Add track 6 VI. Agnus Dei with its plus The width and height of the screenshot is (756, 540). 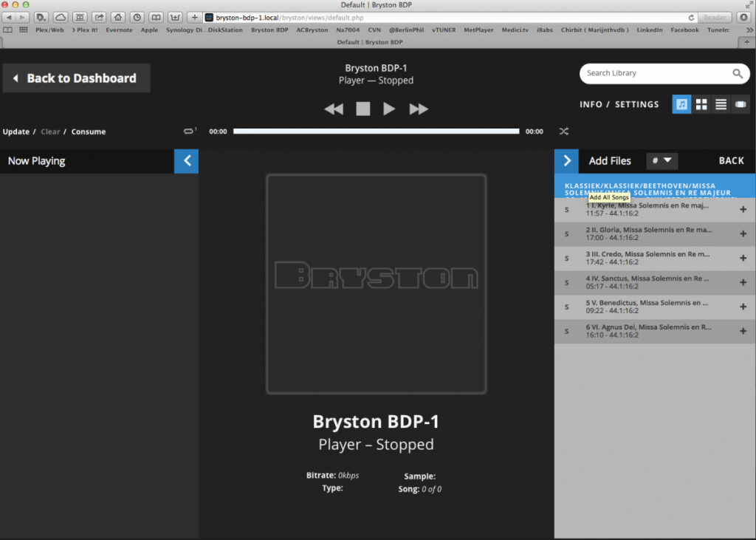pyautogui.click(x=743, y=331)
